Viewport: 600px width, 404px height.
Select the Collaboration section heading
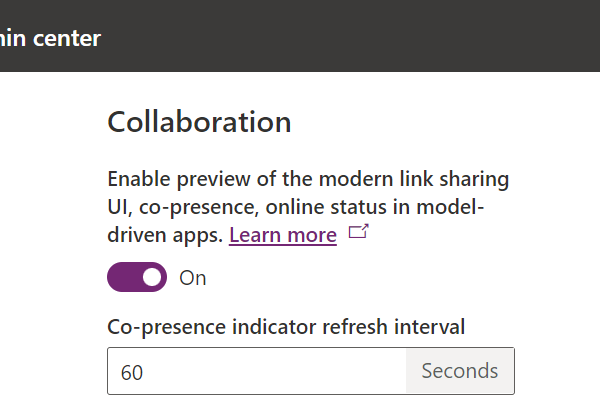coord(199,122)
